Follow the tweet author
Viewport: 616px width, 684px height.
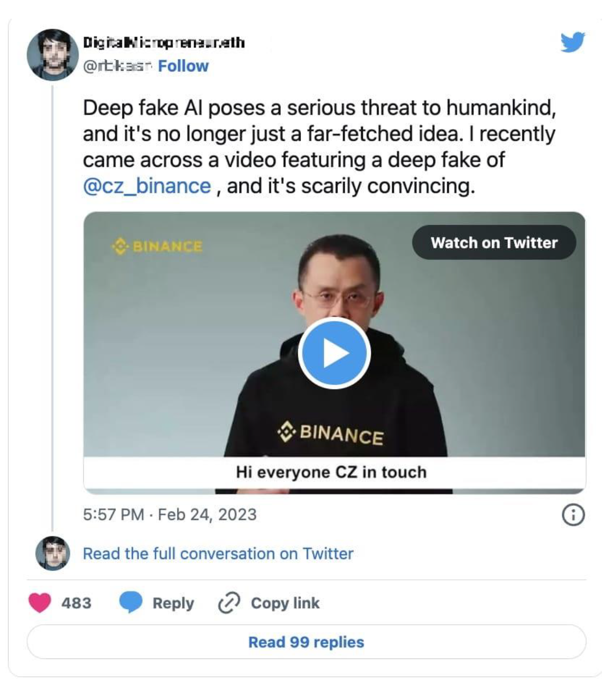(183, 66)
